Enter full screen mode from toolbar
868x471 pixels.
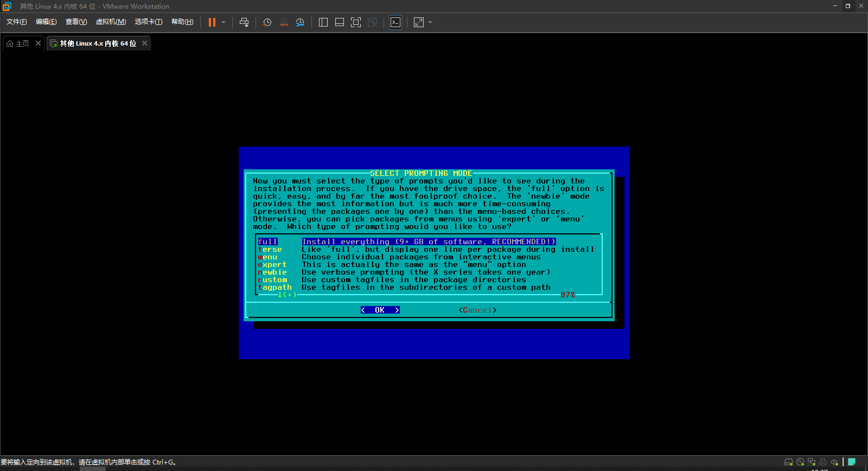click(x=356, y=22)
